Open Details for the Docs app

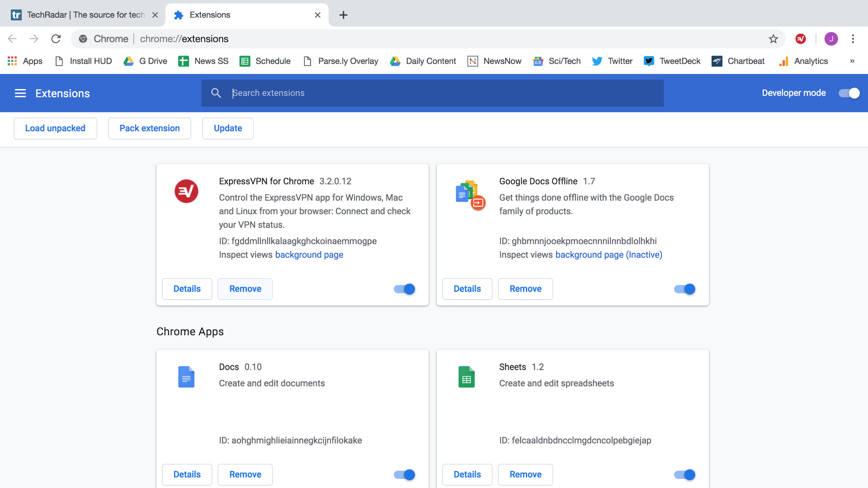(187, 475)
